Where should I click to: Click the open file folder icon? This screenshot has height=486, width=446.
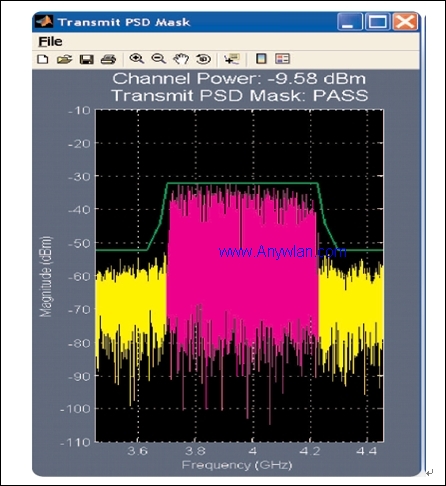point(64,59)
